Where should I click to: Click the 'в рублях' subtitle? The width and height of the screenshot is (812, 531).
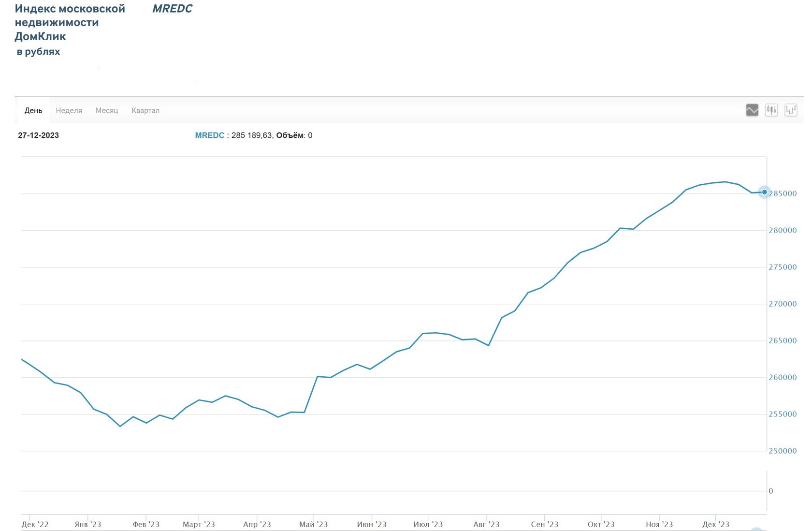coord(38,51)
